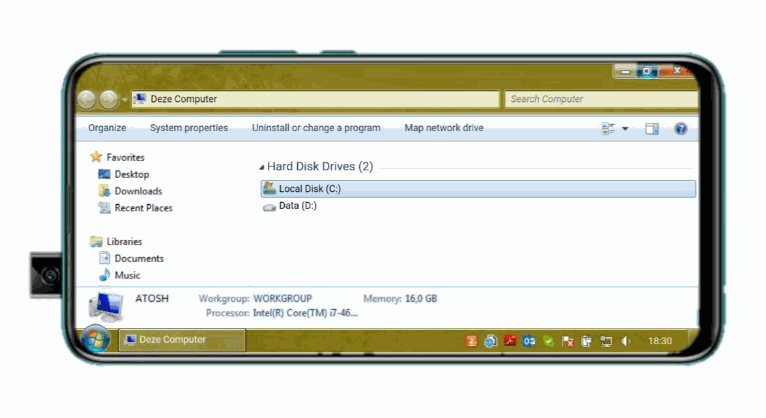The height and width of the screenshot is (418, 766).
Task: Click the Libraries folder icon
Action: pyautogui.click(x=96, y=242)
